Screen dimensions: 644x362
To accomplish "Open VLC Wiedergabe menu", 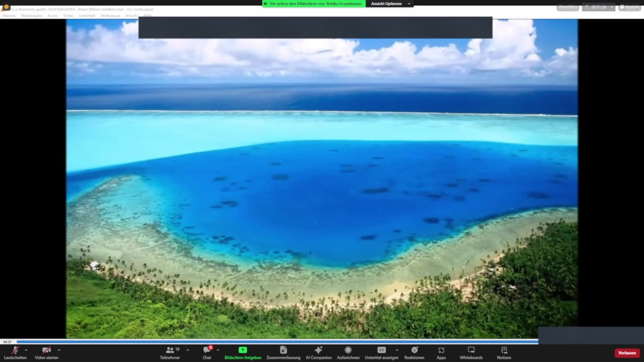I will (x=32, y=16).
